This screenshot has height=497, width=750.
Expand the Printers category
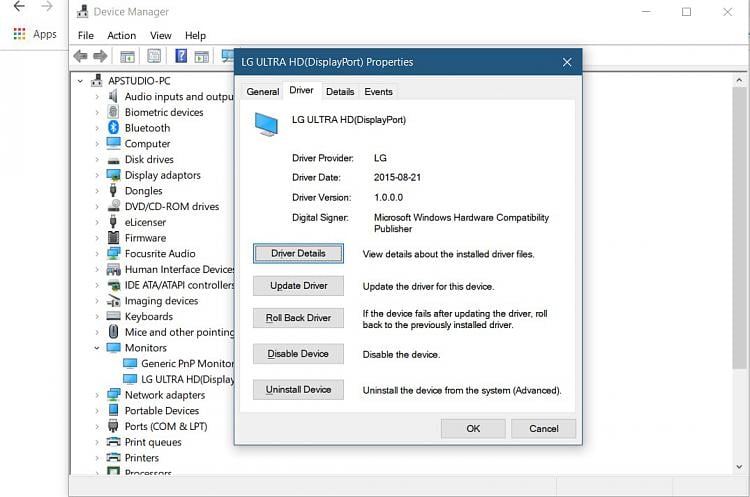coord(97,458)
